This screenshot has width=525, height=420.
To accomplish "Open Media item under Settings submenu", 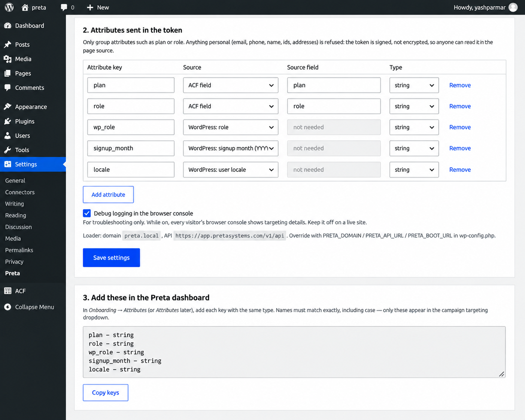I will click(13, 238).
